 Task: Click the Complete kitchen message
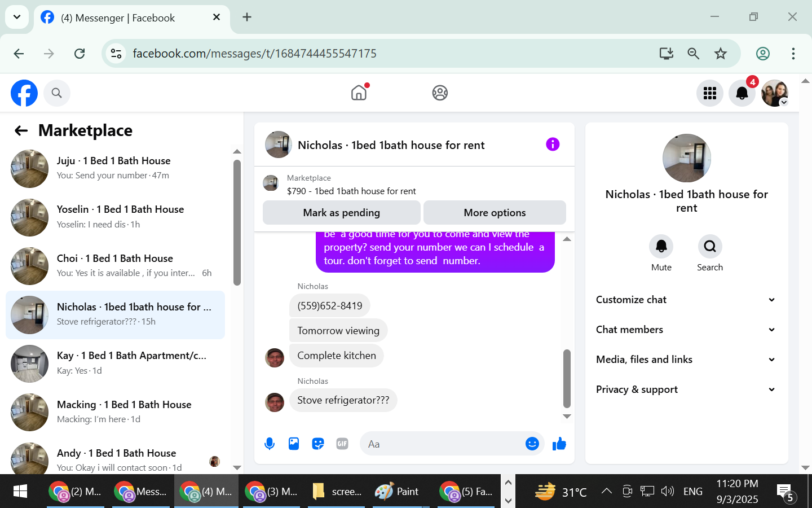pyautogui.click(x=337, y=356)
